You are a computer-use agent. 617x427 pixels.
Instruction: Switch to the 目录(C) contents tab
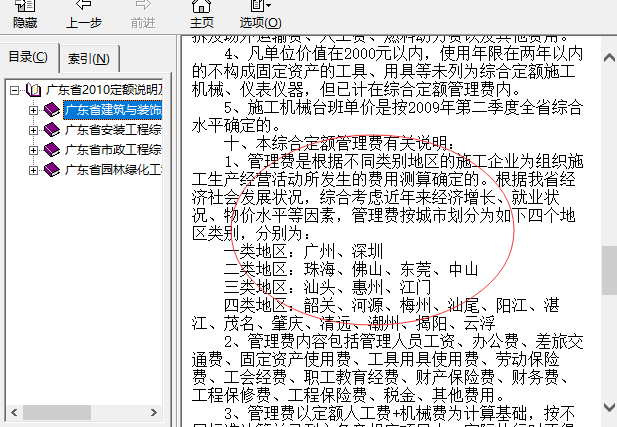pos(28,57)
